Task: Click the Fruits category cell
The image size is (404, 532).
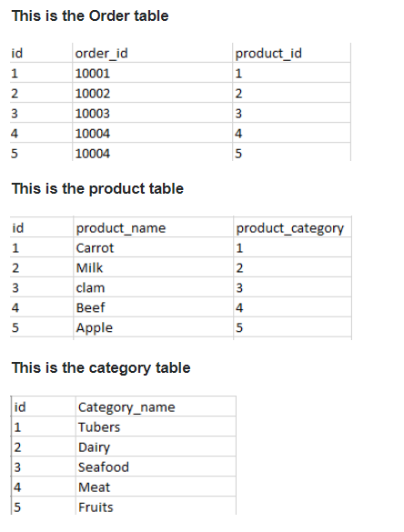Action: [x=156, y=507]
